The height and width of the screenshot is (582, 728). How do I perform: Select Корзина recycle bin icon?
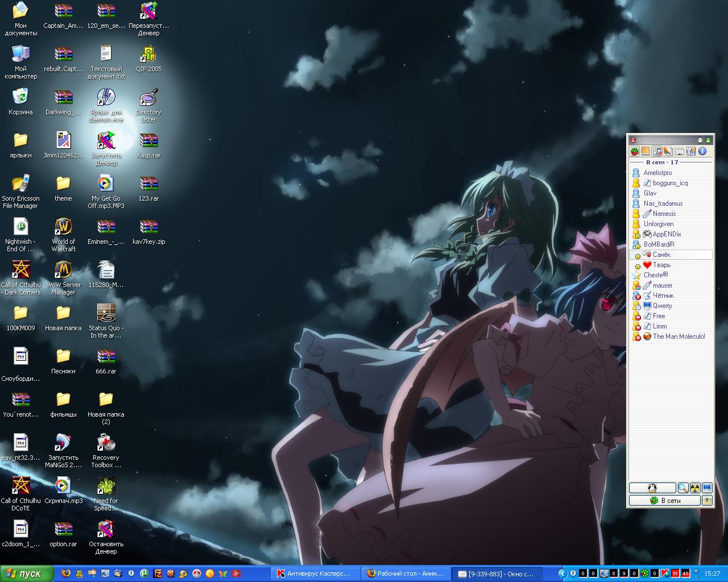(20, 101)
